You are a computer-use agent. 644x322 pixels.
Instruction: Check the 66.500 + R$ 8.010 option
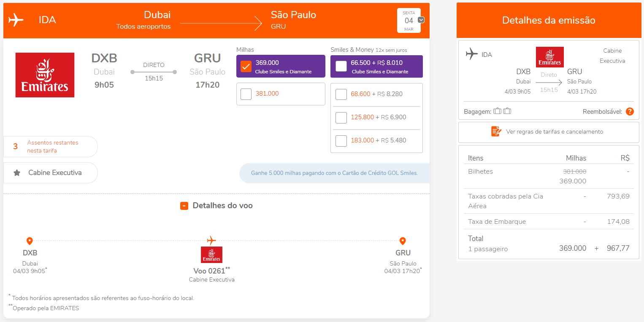coord(341,67)
